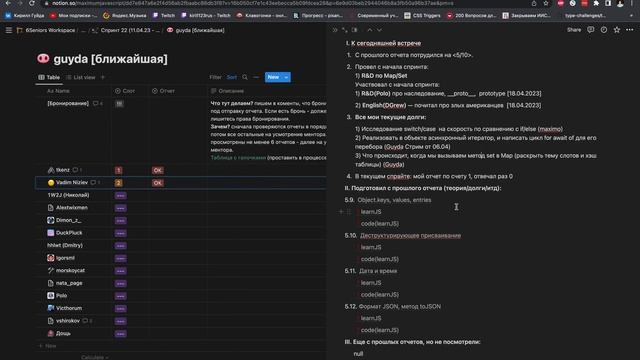Open the CSS Triggers bookmark
Screen dimensions: 640x360
coord(422,16)
